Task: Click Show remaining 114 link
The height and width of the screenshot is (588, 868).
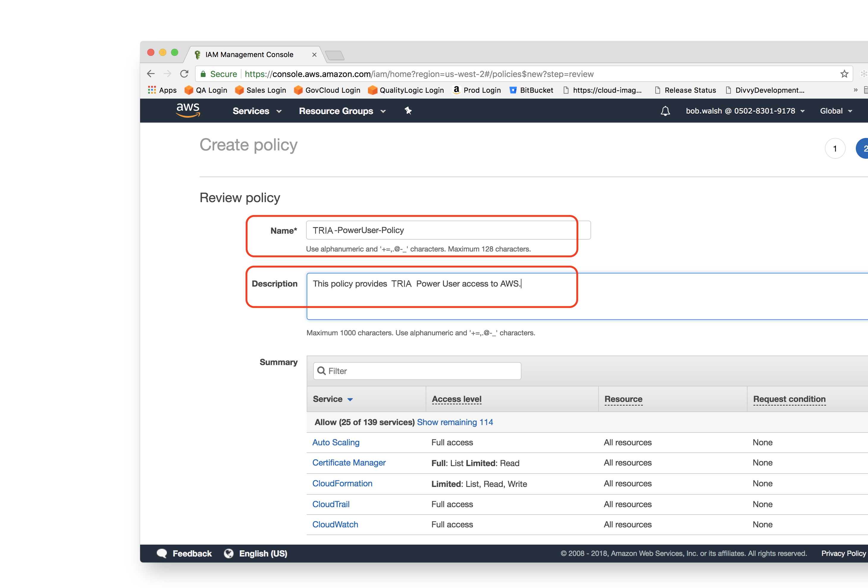Action: [455, 422]
